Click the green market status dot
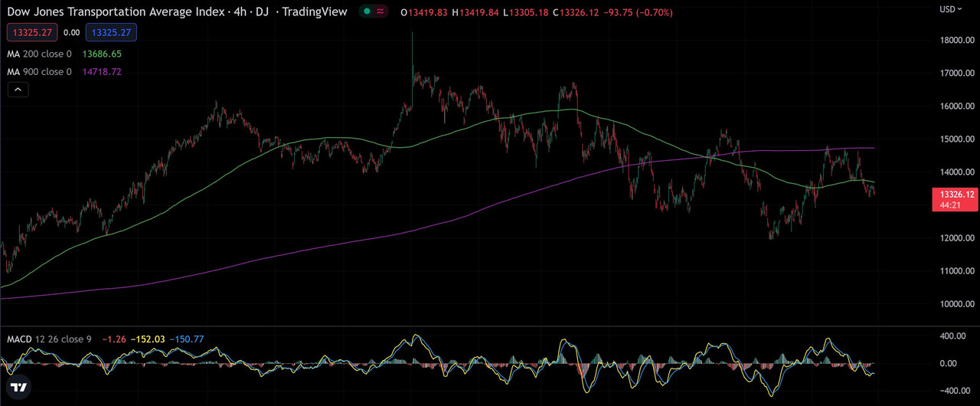Viewport: 980px width, 406px height. 367,11
